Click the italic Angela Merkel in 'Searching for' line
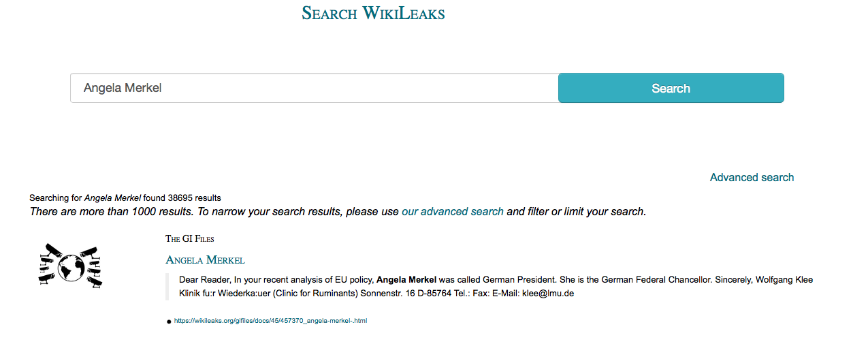The height and width of the screenshot is (346, 868). [x=112, y=198]
